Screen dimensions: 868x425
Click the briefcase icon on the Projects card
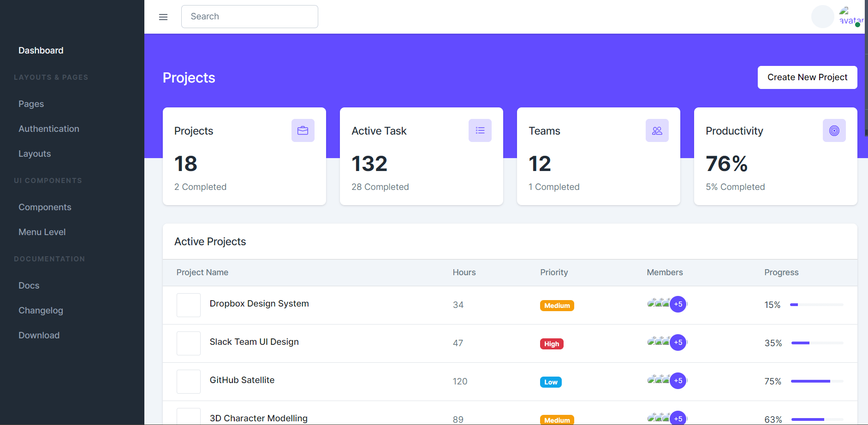point(303,130)
